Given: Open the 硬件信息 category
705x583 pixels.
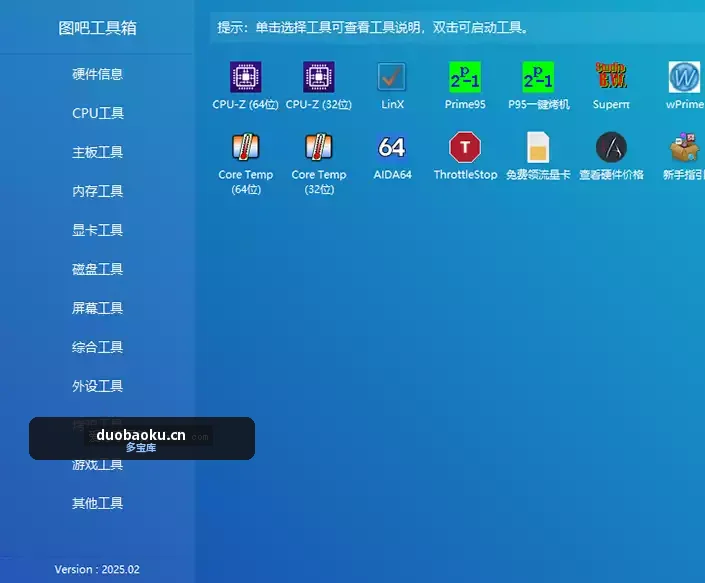Looking at the screenshot, I should coord(98,74).
